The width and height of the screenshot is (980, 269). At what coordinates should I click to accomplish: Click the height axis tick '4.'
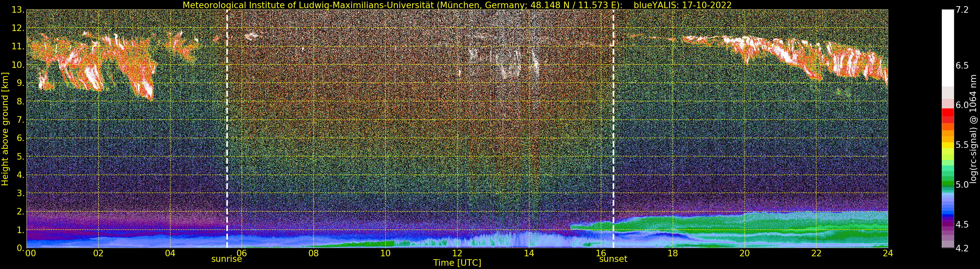click(21, 175)
